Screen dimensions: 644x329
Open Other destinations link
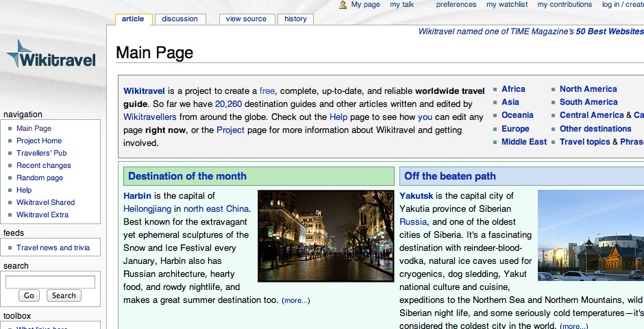[x=595, y=129]
